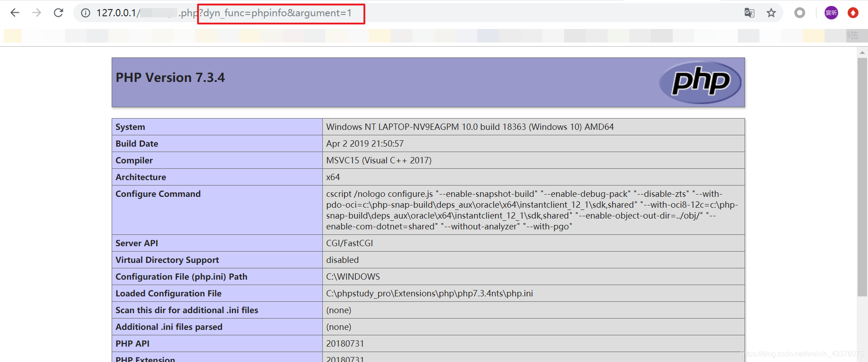The height and width of the screenshot is (362, 868).
Task: Click the 'Architecture' label
Action: (x=141, y=177)
